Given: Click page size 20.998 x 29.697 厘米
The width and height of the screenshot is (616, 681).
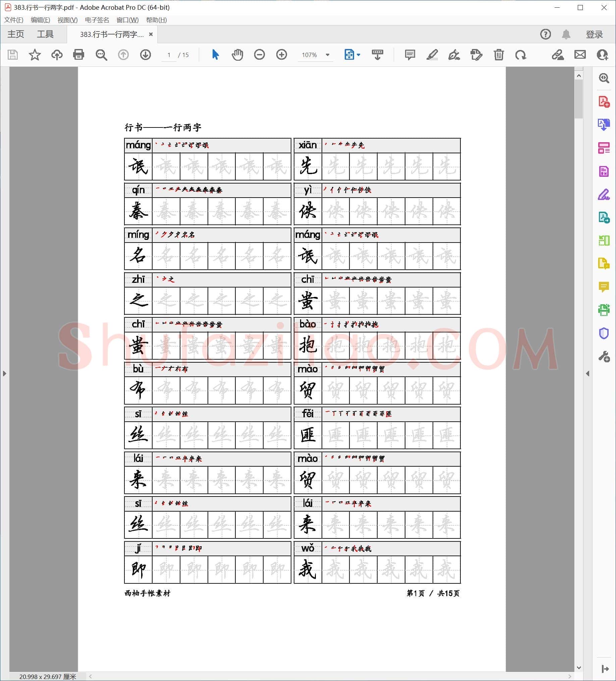Looking at the screenshot, I should pos(48,677).
